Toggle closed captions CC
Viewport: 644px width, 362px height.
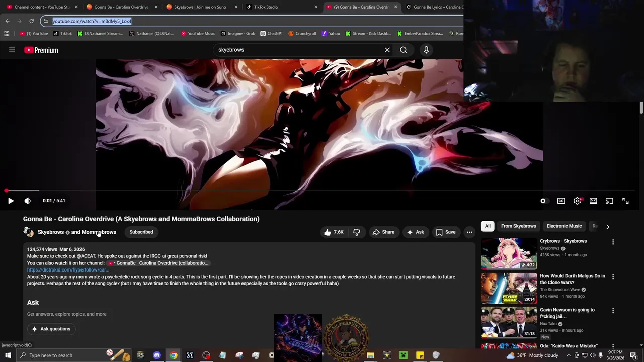[x=561, y=201]
